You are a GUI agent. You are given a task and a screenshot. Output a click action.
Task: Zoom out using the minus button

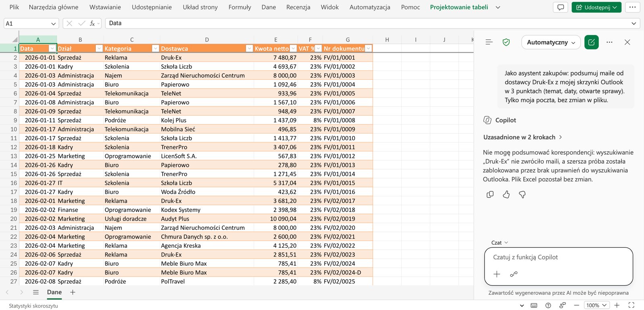(x=576, y=305)
